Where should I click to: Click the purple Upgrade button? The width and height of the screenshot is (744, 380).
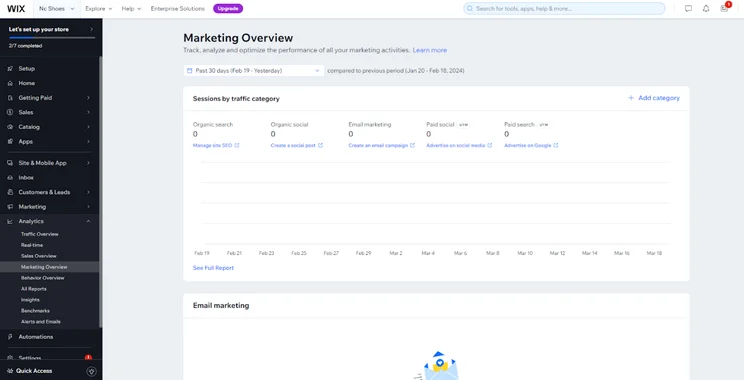point(228,9)
